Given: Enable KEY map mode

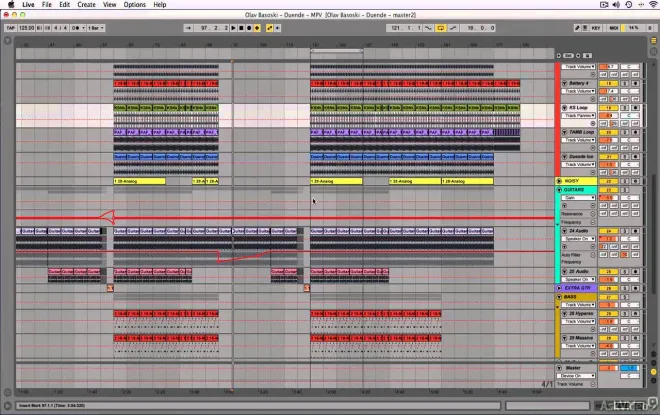Looking at the screenshot, I should (596, 28).
